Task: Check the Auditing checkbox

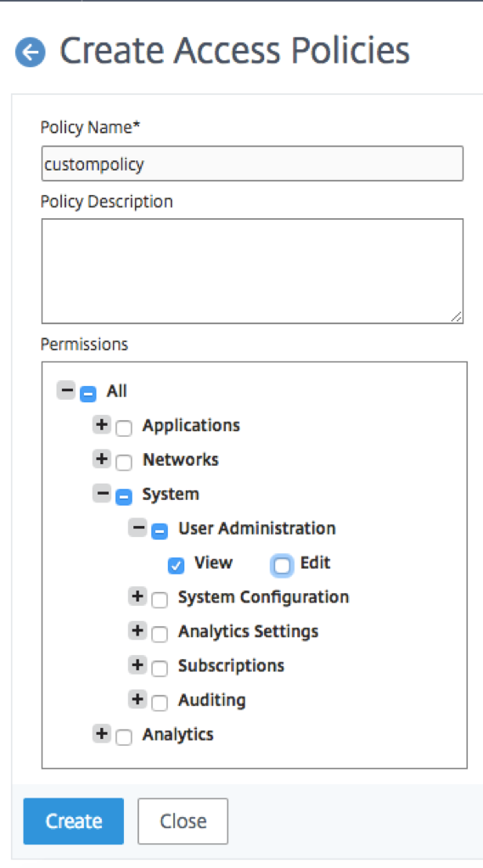Action: tap(160, 703)
